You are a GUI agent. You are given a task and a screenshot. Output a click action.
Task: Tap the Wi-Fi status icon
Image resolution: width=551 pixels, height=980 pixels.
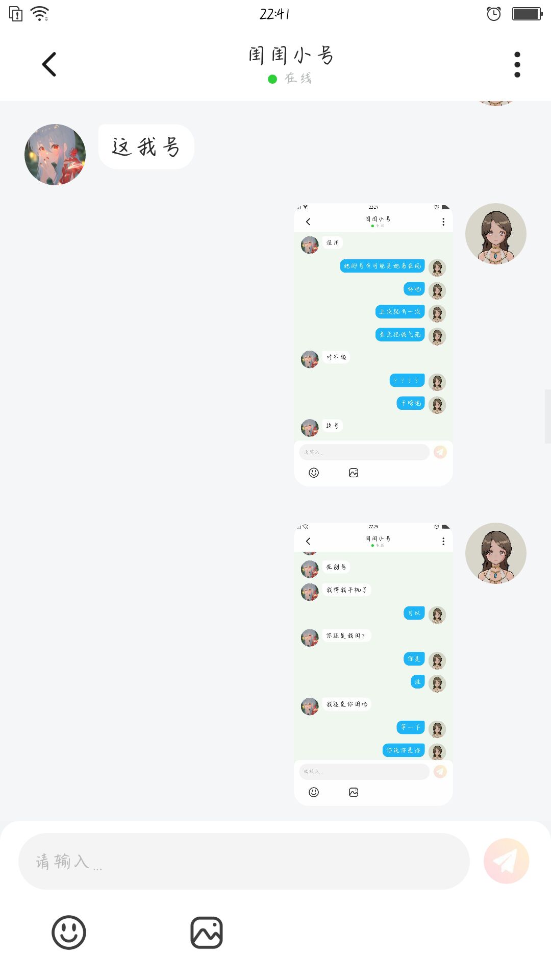pyautogui.click(x=40, y=14)
